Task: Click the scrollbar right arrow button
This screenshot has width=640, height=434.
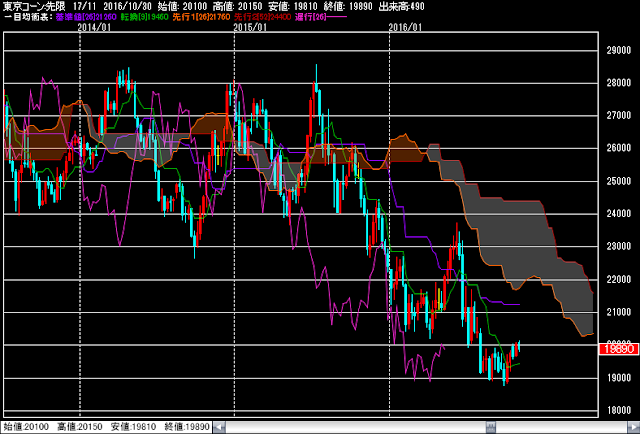Action: pyautogui.click(x=633, y=427)
